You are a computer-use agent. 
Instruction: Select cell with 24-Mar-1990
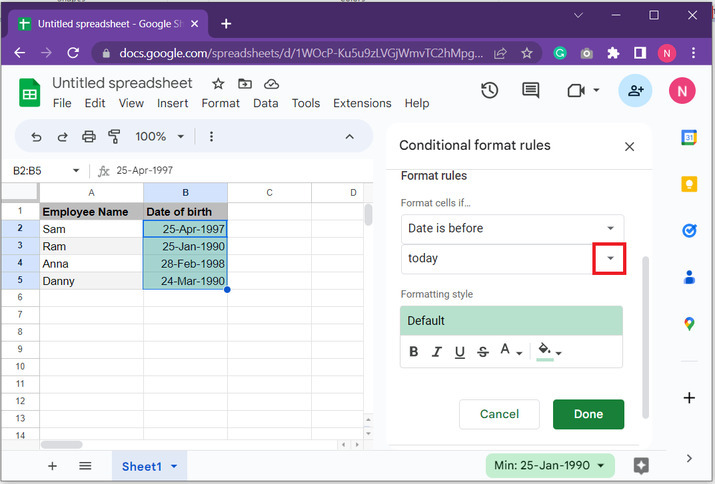point(186,281)
